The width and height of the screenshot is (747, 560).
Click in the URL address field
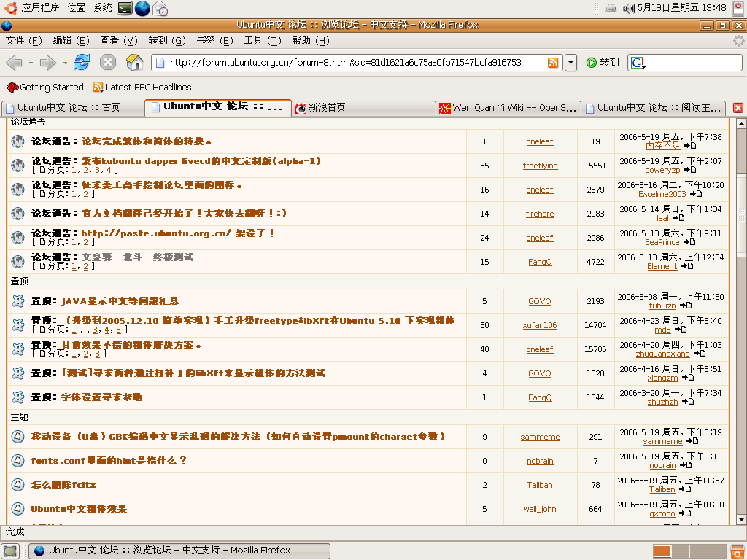click(x=357, y=63)
